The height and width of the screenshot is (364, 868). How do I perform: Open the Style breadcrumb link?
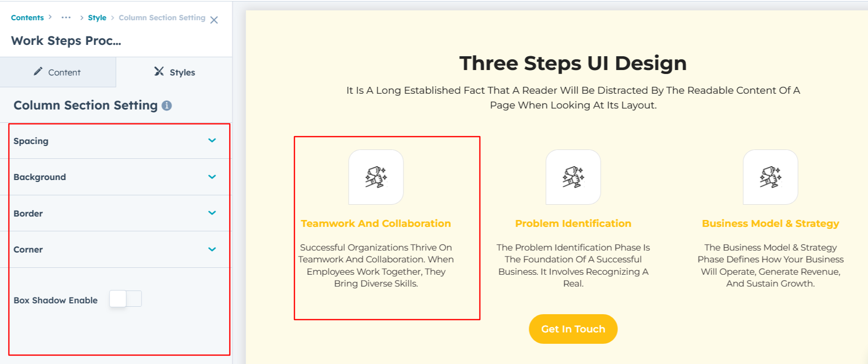[x=97, y=18]
